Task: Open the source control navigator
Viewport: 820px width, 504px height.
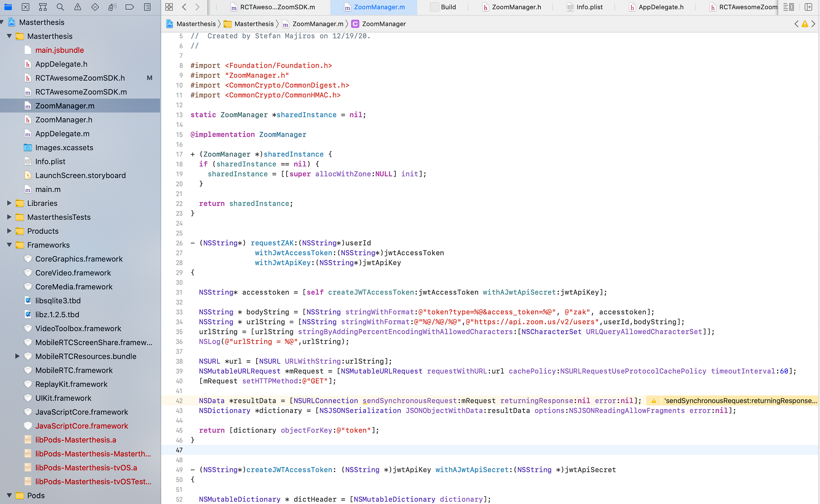Action: [x=25, y=7]
